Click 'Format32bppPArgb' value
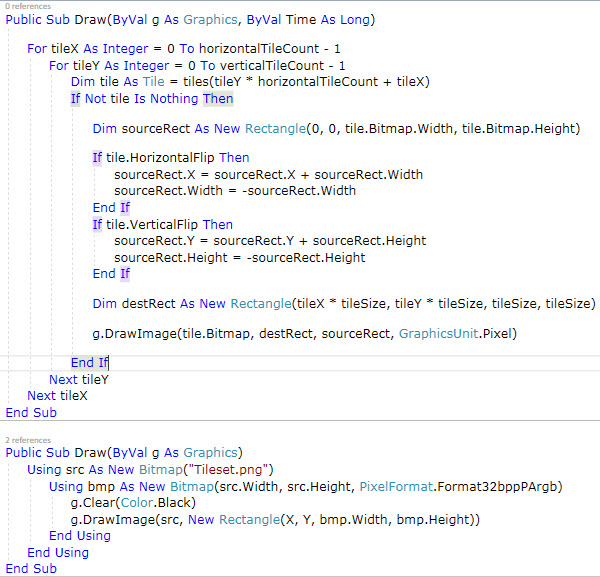This screenshot has width=600, height=577. point(496,486)
